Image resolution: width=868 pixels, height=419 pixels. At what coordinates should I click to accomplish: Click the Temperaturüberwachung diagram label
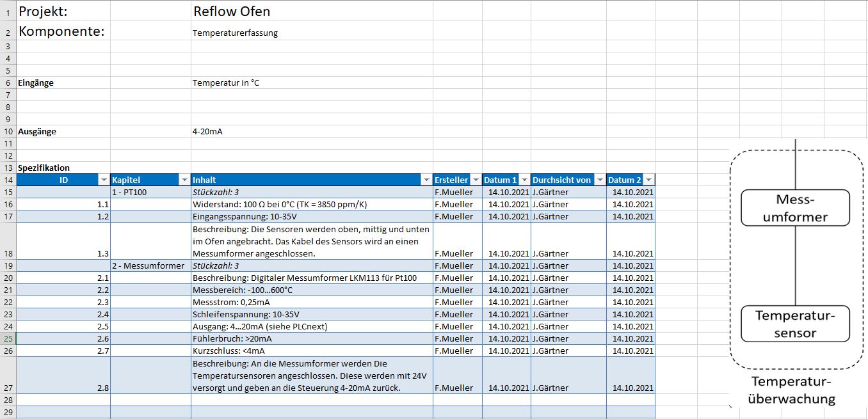point(791,390)
